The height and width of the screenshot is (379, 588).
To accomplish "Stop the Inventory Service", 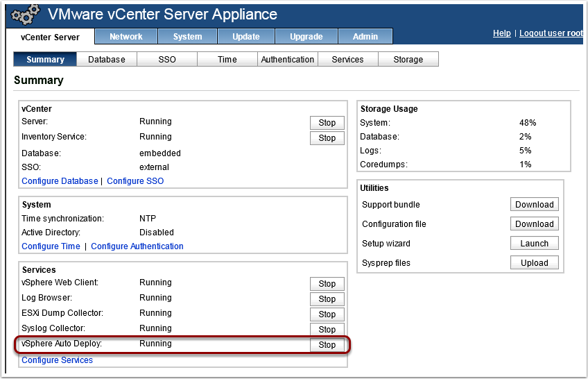I will 327,138.
